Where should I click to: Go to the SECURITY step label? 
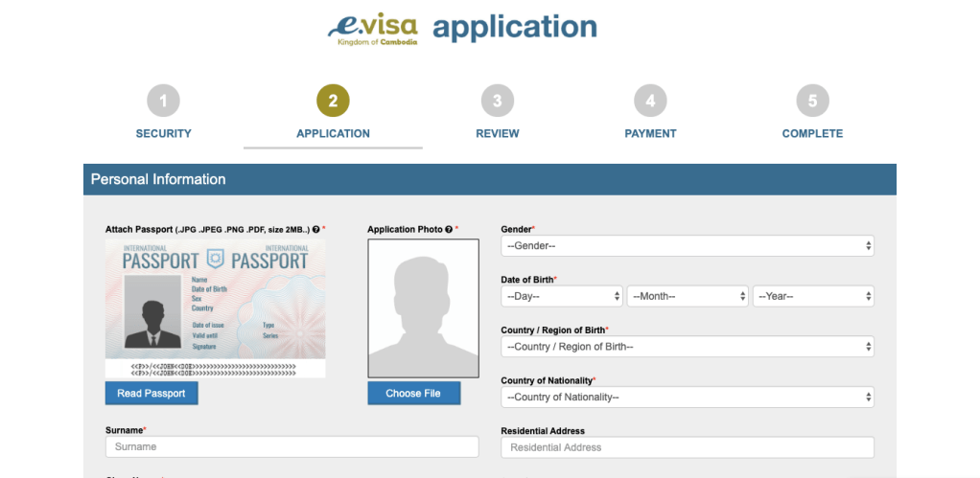(163, 134)
